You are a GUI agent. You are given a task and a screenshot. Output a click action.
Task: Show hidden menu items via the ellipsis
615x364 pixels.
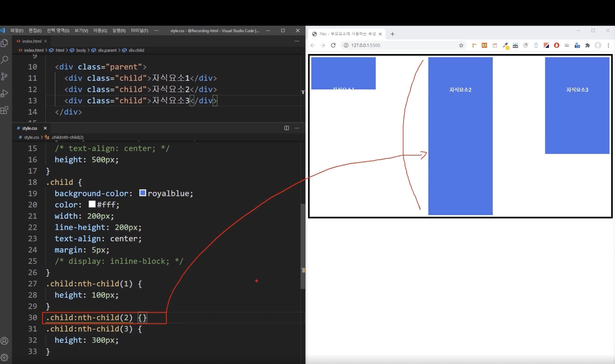(157, 31)
